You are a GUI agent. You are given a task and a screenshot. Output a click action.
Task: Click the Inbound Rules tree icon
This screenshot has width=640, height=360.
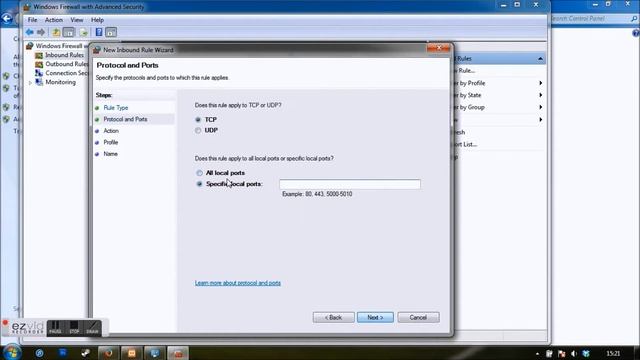click(x=39, y=55)
